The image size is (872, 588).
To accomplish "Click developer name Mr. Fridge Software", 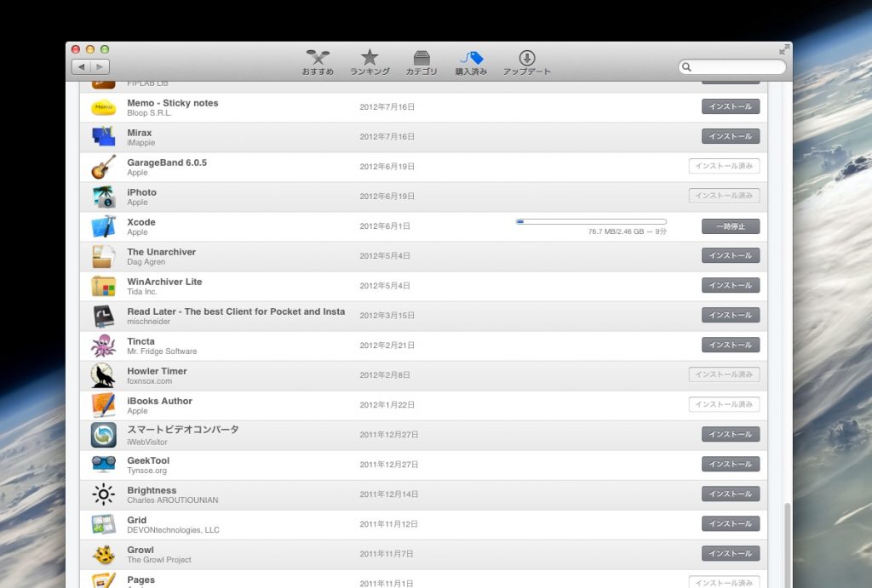I will (x=162, y=351).
